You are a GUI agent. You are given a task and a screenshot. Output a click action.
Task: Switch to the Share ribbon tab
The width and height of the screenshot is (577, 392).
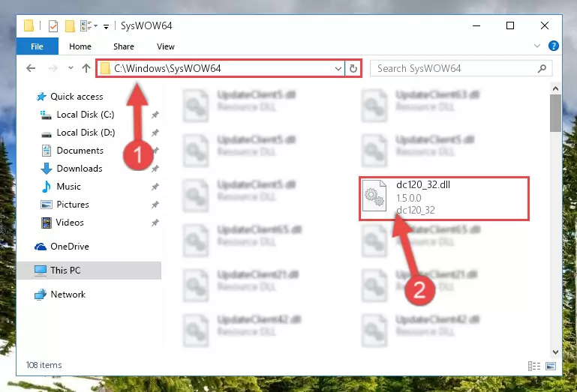pyautogui.click(x=124, y=46)
